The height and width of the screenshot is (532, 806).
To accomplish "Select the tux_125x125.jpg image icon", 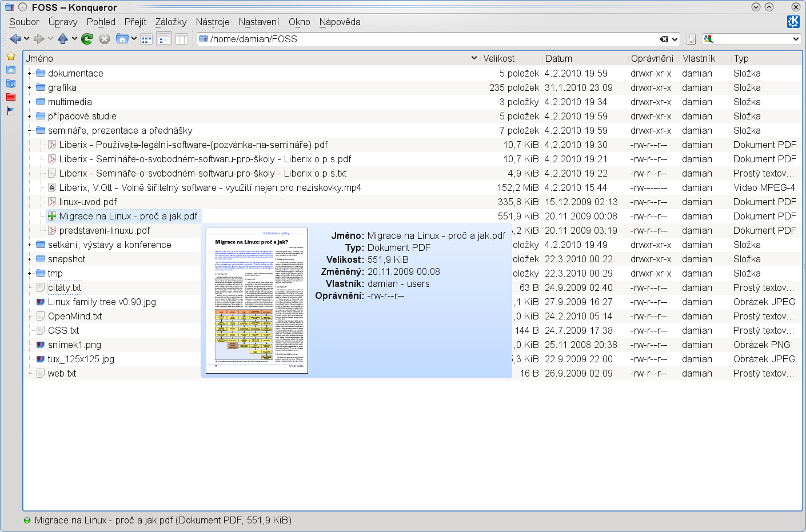I will pos(41,359).
